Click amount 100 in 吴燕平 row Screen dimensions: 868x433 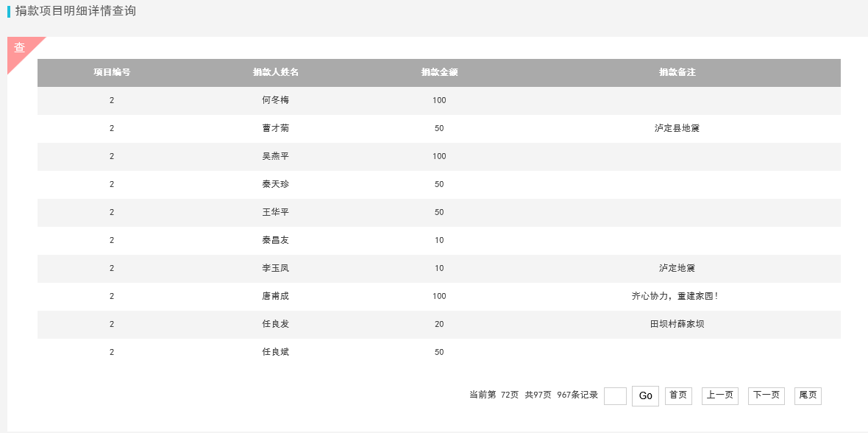pyautogui.click(x=439, y=156)
